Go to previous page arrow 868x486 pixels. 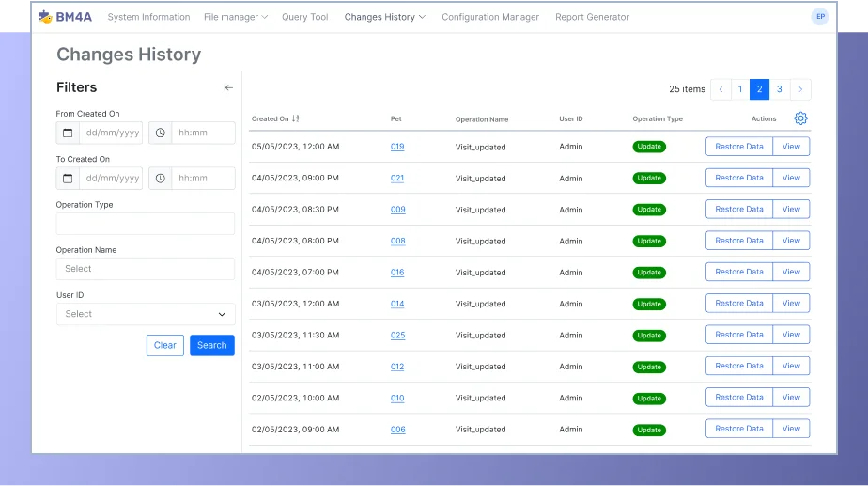(x=721, y=89)
